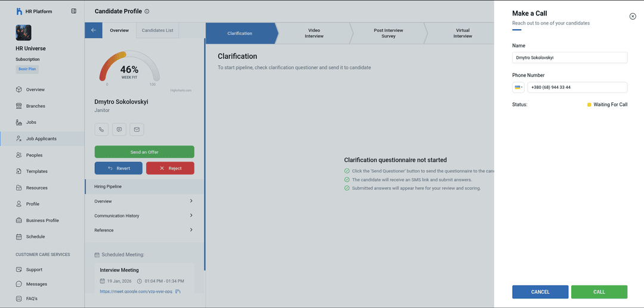Click the Revert button

pos(118,168)
